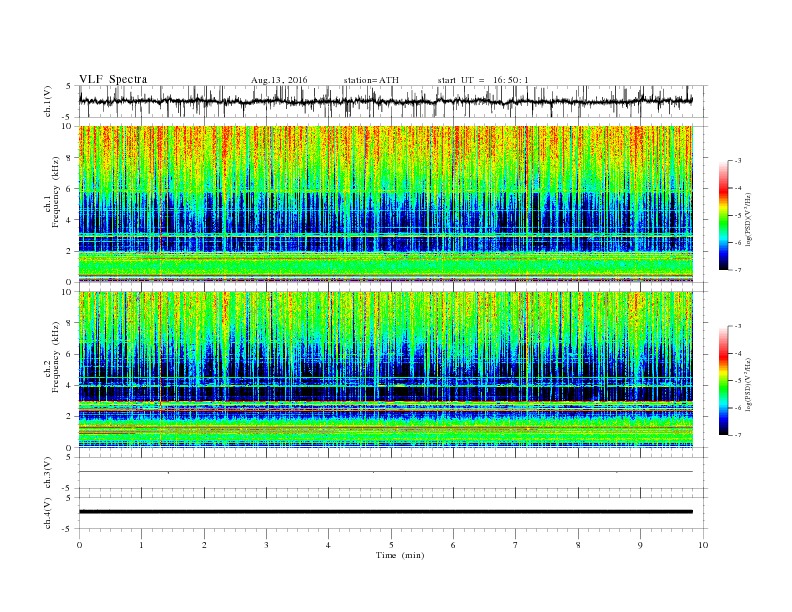
Task: Click the time axis tick label "10"
Action: click(703, 545)
